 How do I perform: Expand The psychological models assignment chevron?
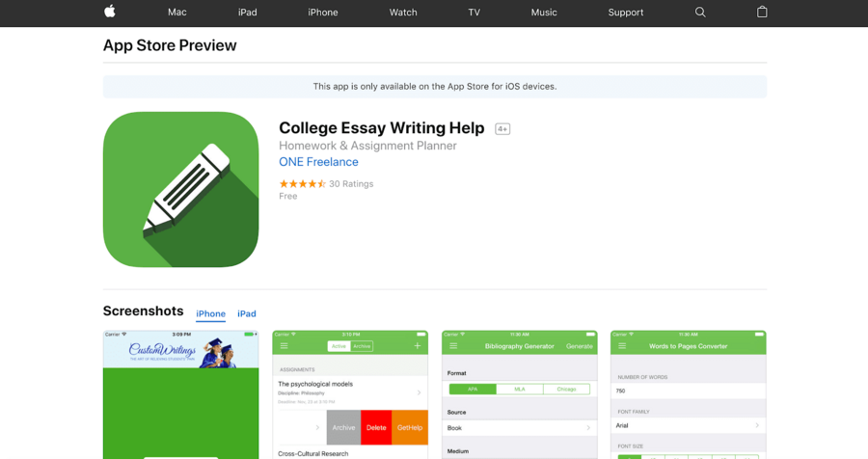tap(420, 392)
